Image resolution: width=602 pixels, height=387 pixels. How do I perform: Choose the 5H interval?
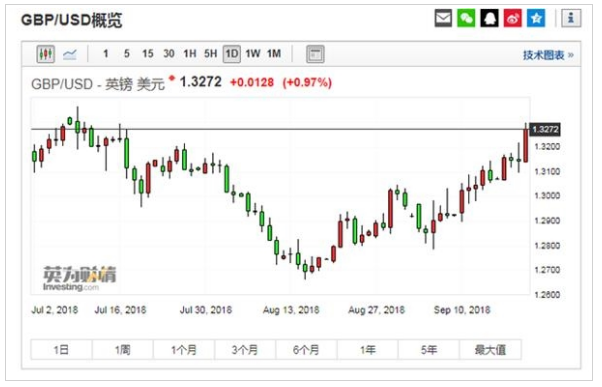click(x=210, y=54)
